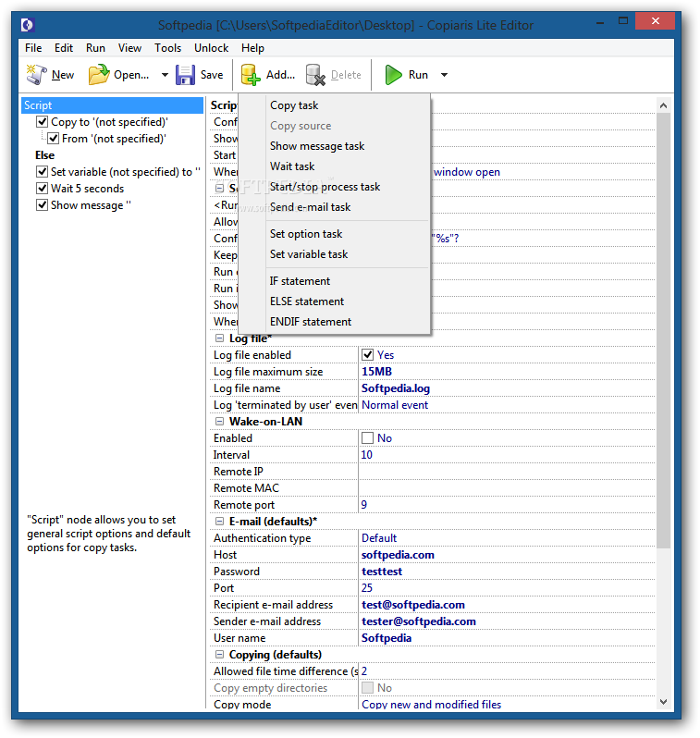Open the dropdown arrow next to Run
700x738 pixels.
click(x=444, y=75)
